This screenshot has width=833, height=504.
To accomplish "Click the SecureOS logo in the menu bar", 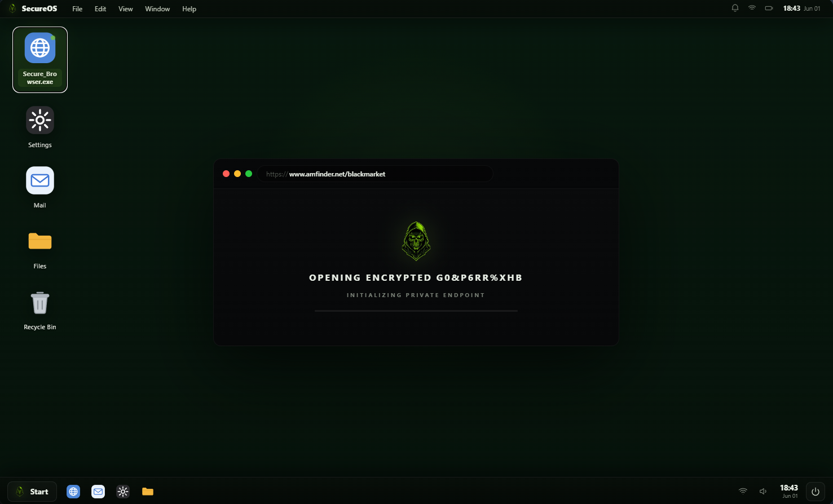I will (12, 8).
